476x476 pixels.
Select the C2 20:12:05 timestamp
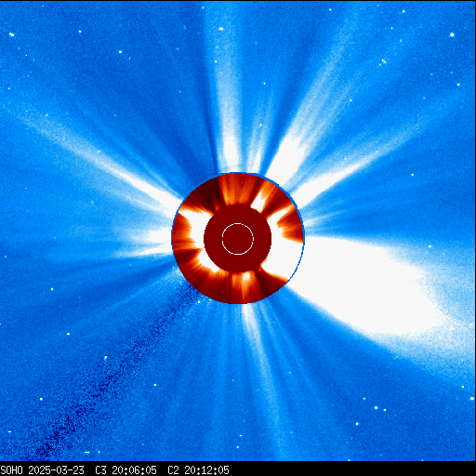pos(198,470)
